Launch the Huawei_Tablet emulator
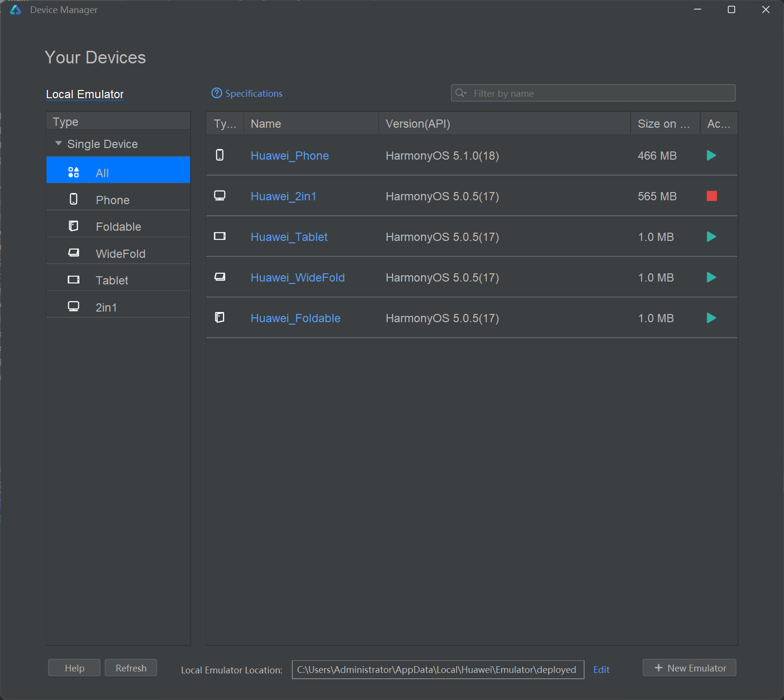This screenshot has width=784, height=700. pyautogui.click(x=711, y=237)
